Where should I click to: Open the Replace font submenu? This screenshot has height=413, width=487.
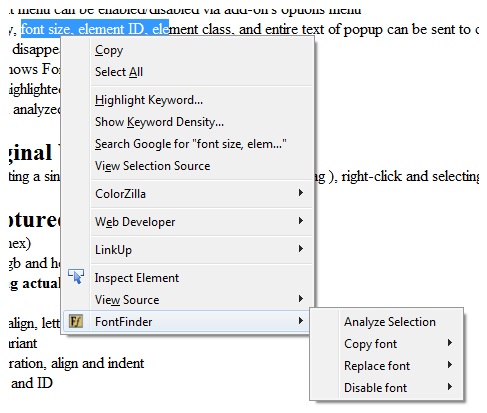[x=387, y=366]
